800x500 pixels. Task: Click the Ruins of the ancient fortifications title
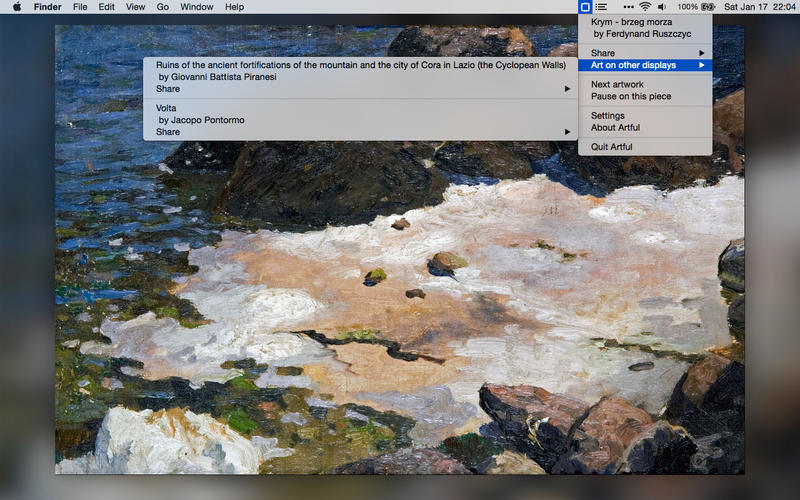click(361, 65)
